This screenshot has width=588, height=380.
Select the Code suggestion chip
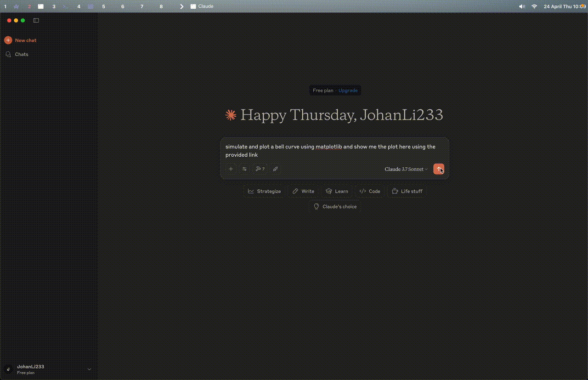click(x=370, y=191)
